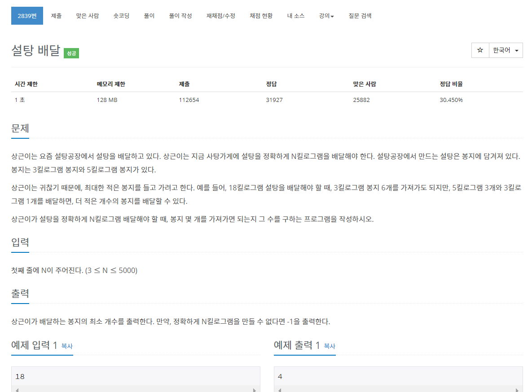This screenshot has width=532, height=392.
Task: Click the 30.450% ratio value
Action: click(x=451, y=100)
